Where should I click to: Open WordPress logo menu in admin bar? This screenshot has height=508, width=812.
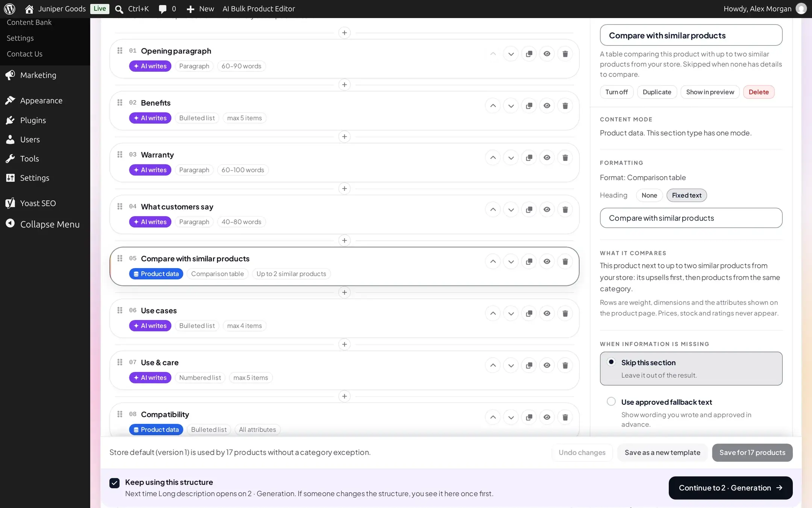click(x=9, y=9)
